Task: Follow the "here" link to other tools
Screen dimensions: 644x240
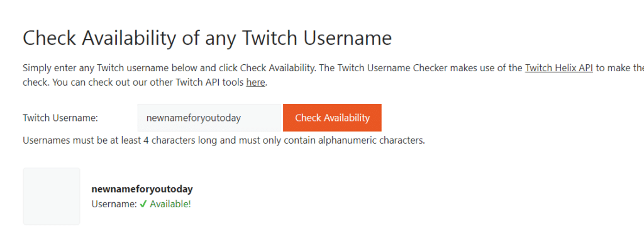Action: (255, 83)
